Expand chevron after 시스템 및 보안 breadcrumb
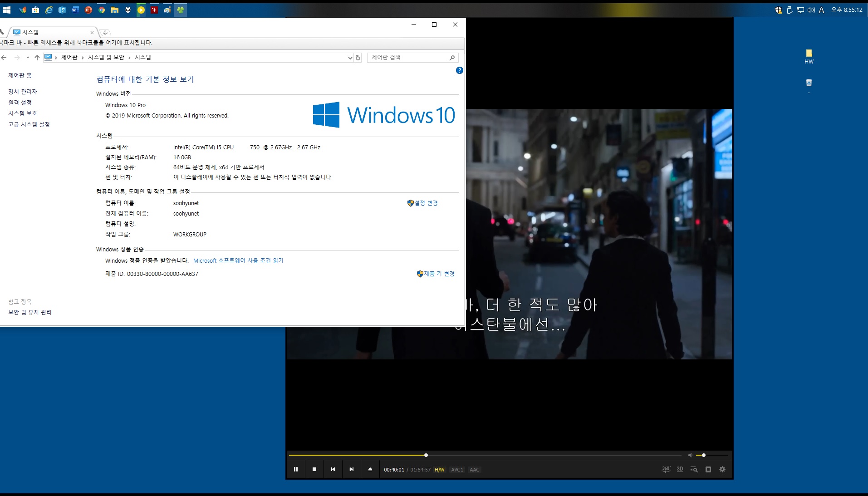 129,58
